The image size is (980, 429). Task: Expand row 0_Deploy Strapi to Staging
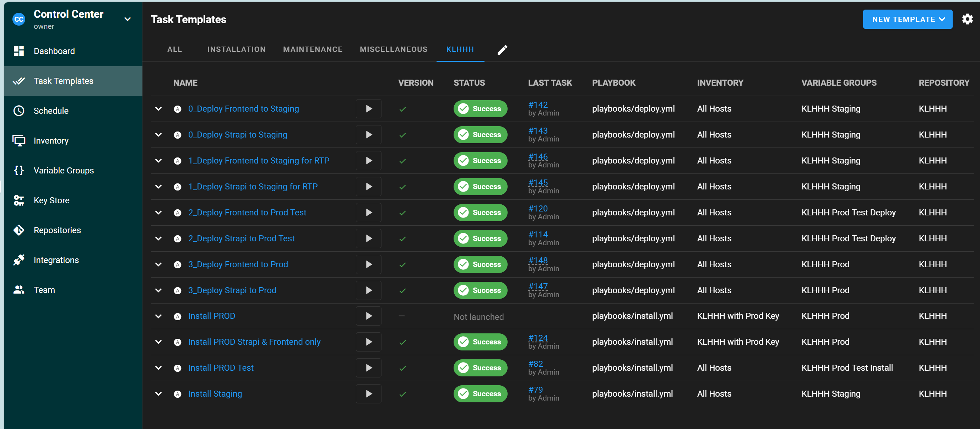[x=159, y=135]
